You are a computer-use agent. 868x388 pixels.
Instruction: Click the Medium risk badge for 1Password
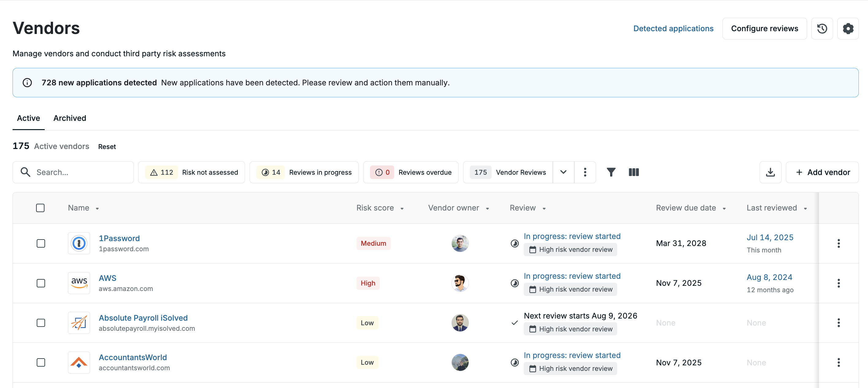[373, 243]
